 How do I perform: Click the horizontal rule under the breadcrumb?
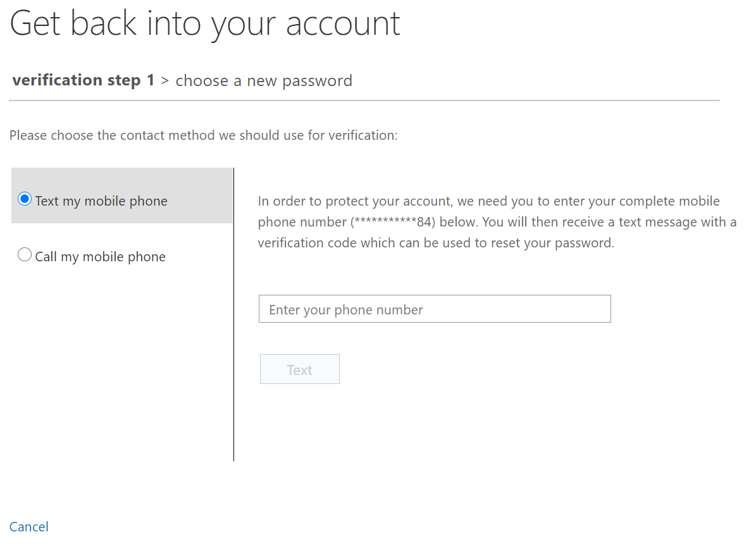click(364, 101)
